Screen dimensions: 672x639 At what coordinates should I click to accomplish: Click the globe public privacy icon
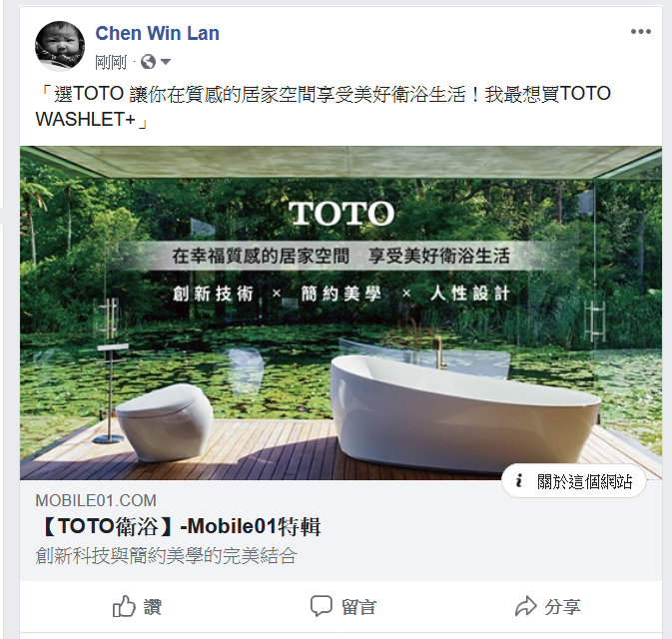pos(149,62)
